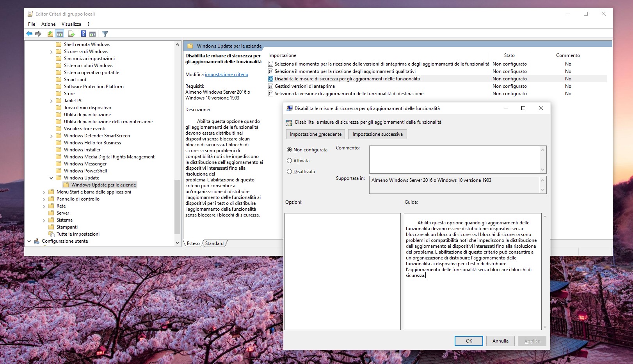Click the policy setting icon under dialog title
The height and width of the screenshot is (364, 633).
pyautogui.click(x=289, y=123)
